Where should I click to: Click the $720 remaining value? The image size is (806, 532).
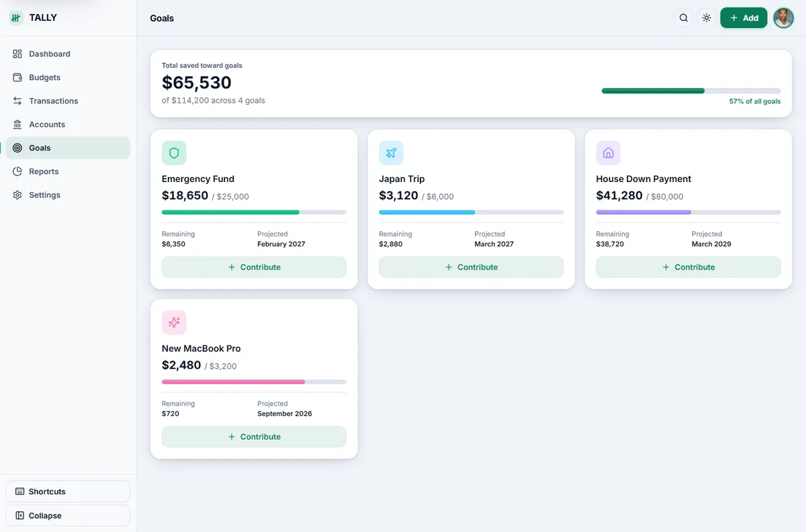(171, 414)
